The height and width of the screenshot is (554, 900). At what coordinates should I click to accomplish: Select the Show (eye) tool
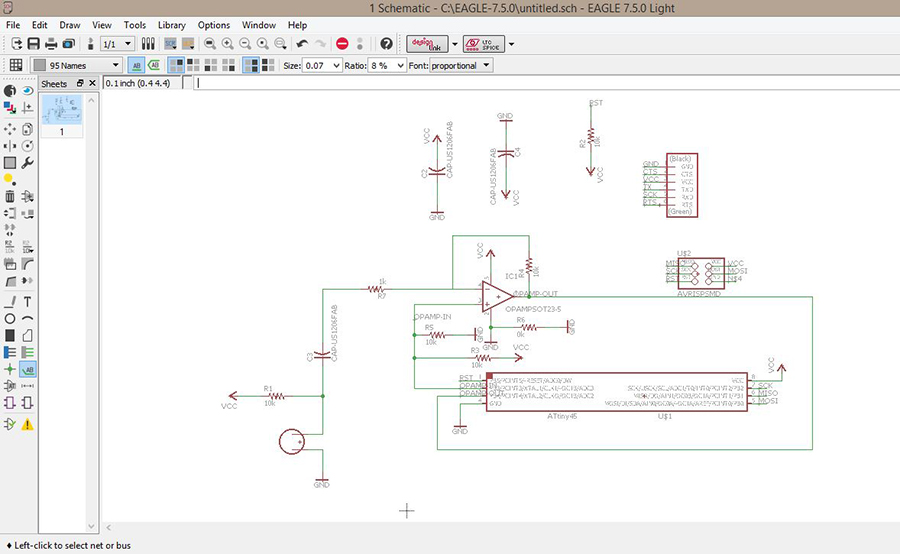(28, 91)
